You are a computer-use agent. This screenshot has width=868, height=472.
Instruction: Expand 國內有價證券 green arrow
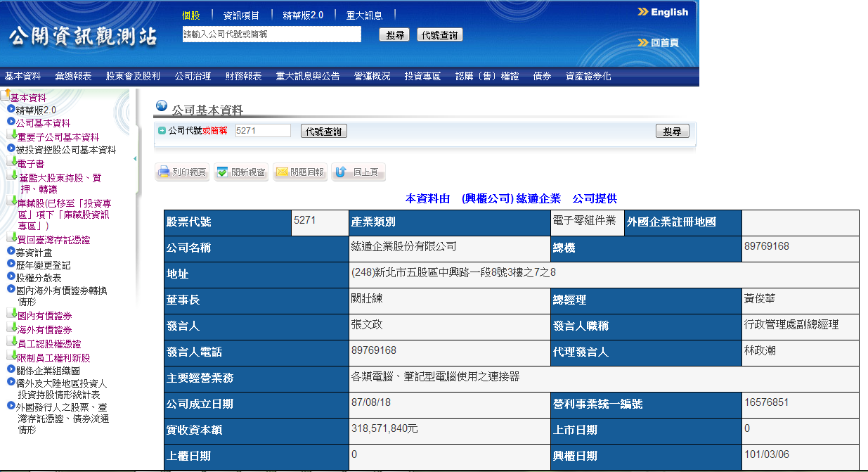(x=13, y=314)
